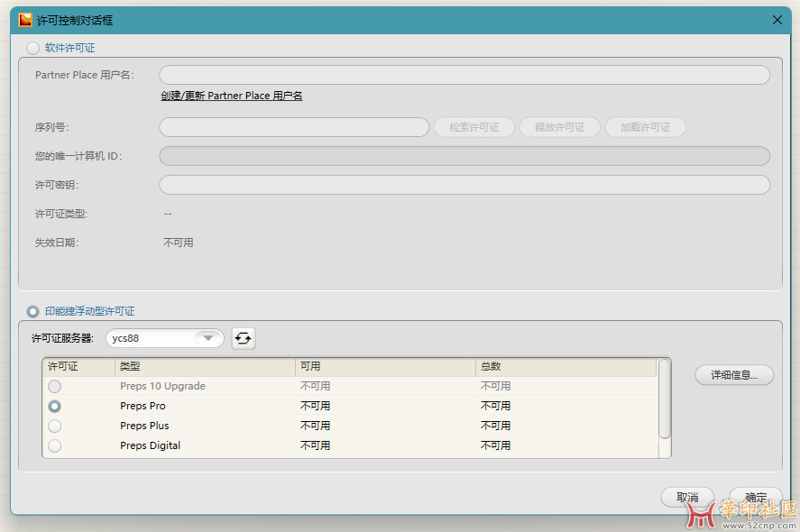Click the 检索许可证 button
Viewport: 800px width, 532px height.
tap(474, 127)
